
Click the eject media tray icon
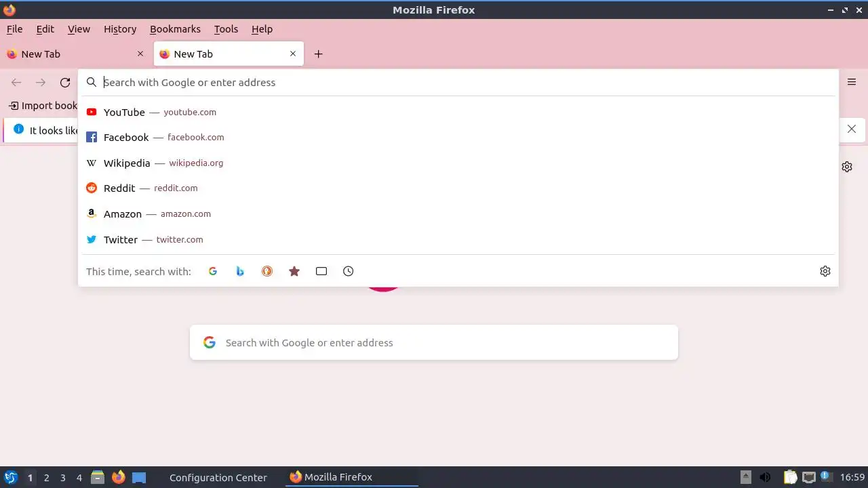click(746, 477)
